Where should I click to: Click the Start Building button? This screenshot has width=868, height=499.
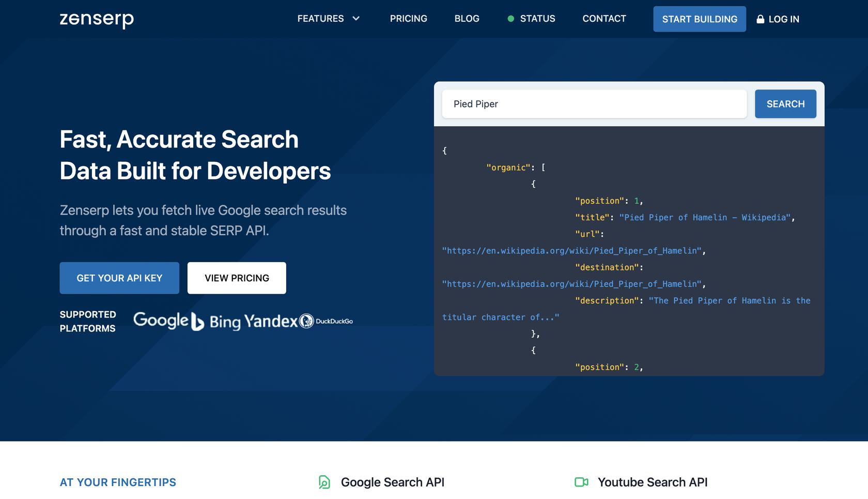coord(700,19)
